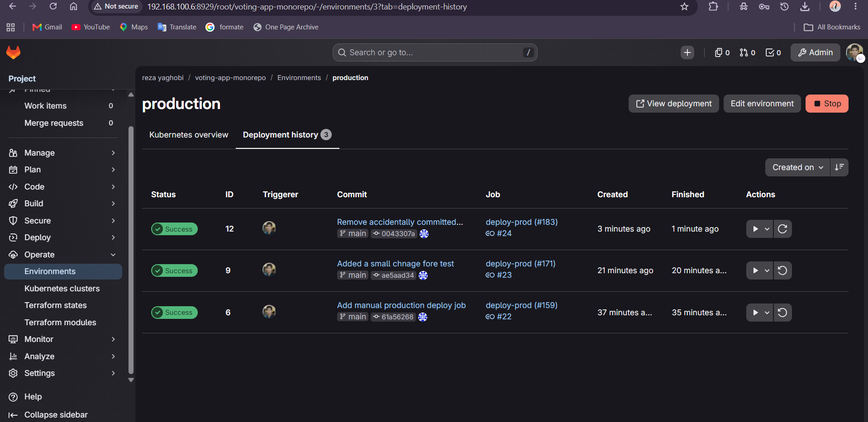Roll back to deployment 9 icon
The height and width of the screenshot is (422, 868).
pos(782,270)
